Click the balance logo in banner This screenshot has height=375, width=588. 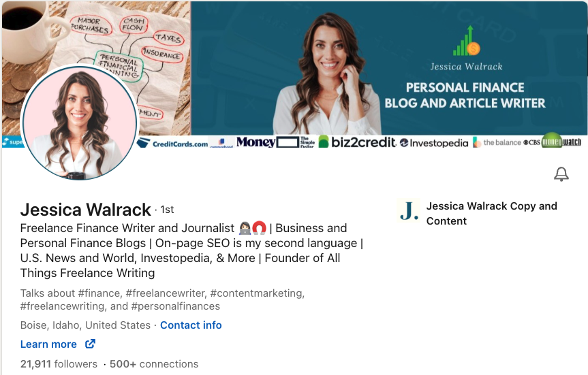pyautogui.click(x=497, y=142)
